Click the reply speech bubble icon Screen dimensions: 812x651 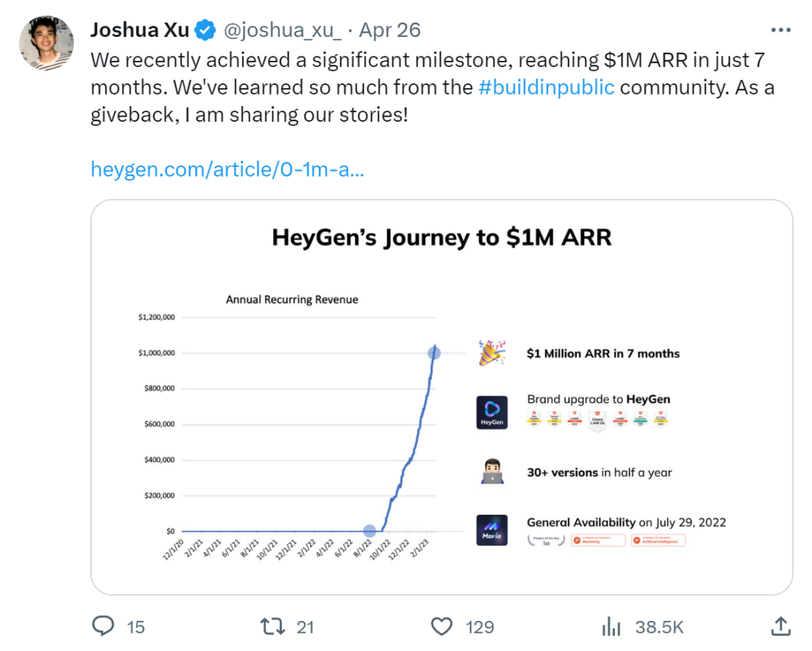coord(103,626)
